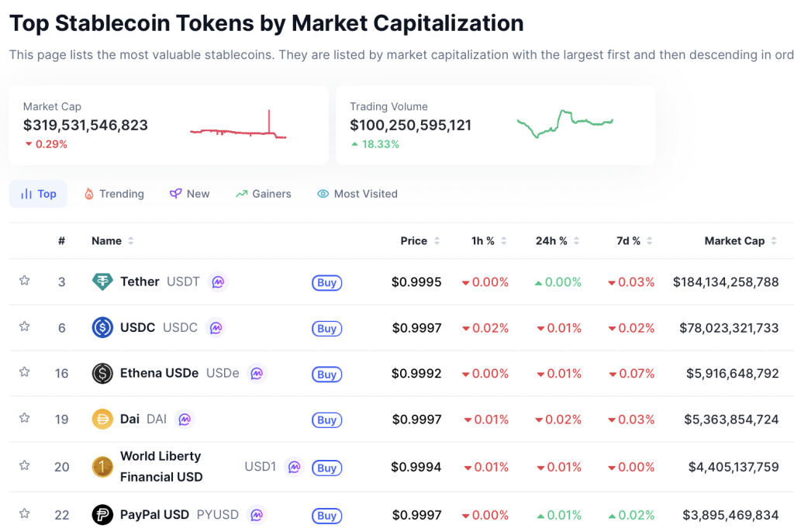Image resolution: width=794 pixels, height=532 pixels.
Task: Open Tether's purple community chat icon
Action: (218, 282)
